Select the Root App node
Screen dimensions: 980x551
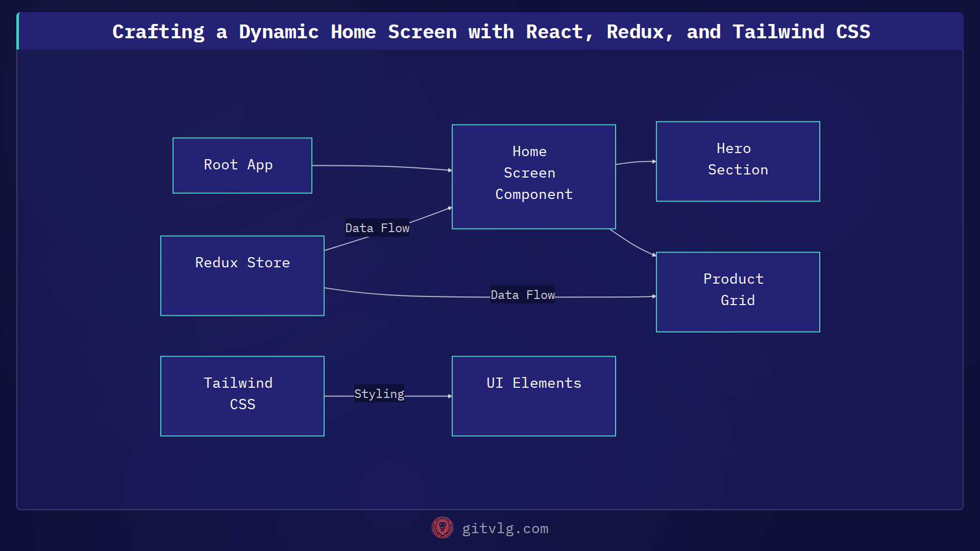(242, 165)
